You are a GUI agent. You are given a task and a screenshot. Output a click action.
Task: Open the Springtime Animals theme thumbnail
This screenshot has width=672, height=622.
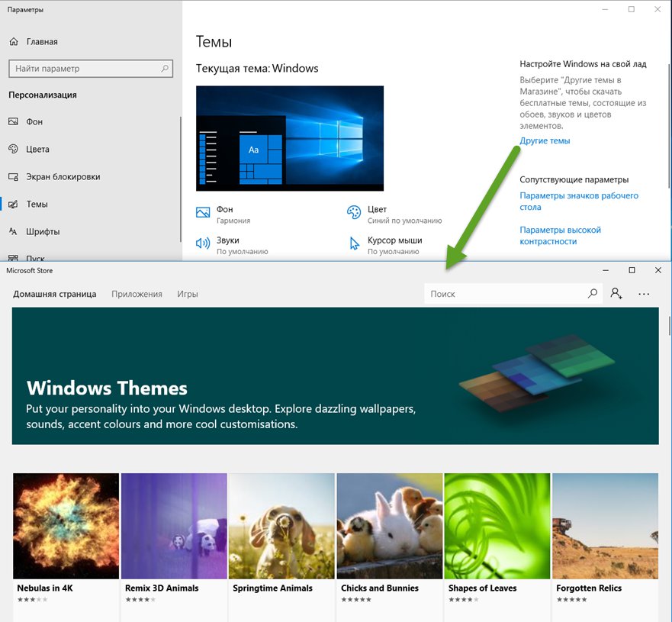281,526
